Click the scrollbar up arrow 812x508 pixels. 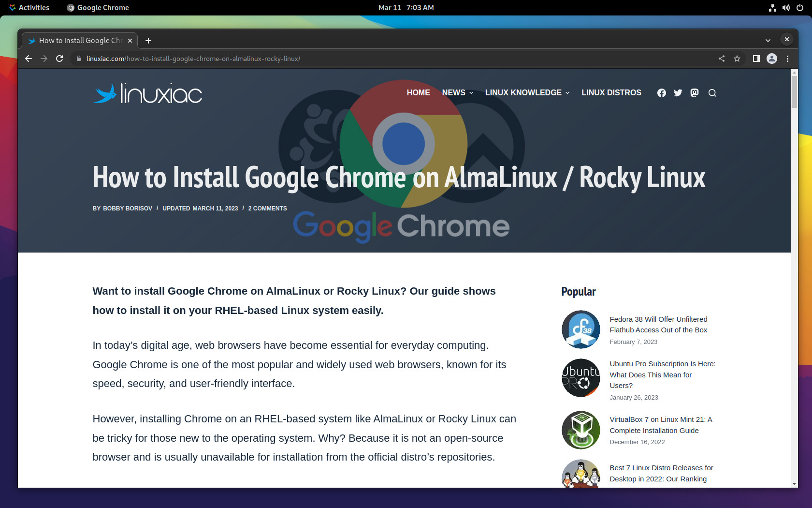pos(794,72)
